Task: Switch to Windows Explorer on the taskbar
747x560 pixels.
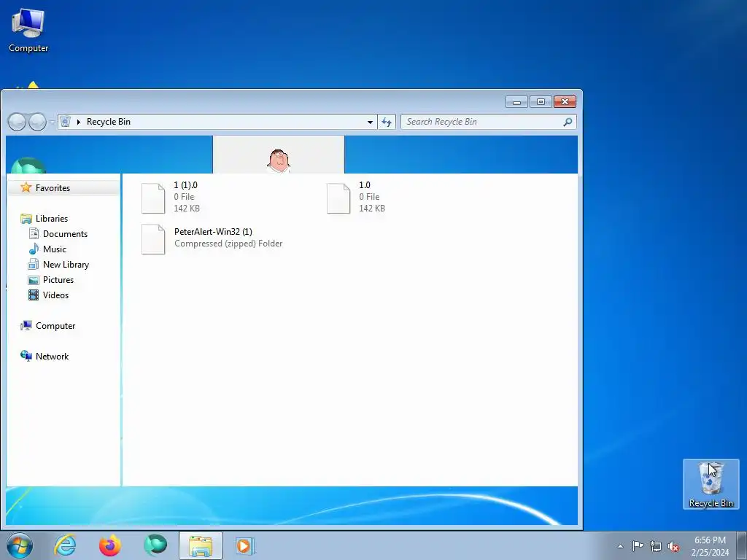Action: click(201, 545)
